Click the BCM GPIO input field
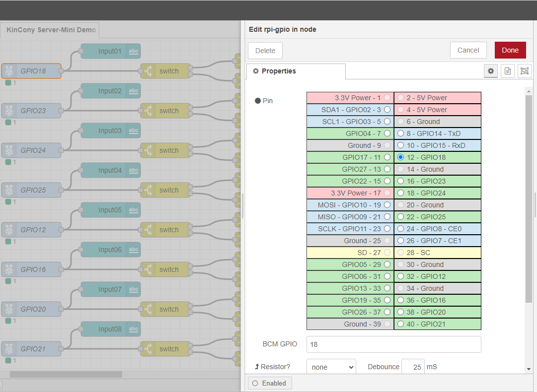The height and width of the screenshot is (392, 537). point(393,344)
